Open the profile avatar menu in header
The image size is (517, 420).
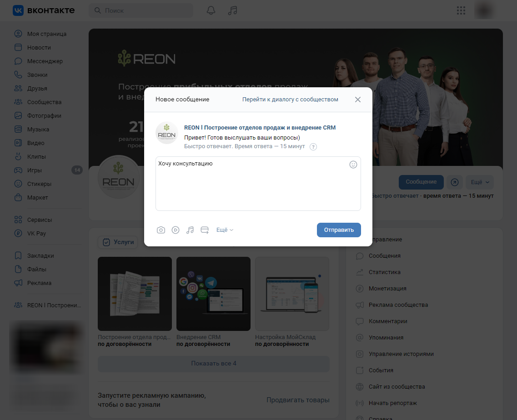(x=484, y=10)
